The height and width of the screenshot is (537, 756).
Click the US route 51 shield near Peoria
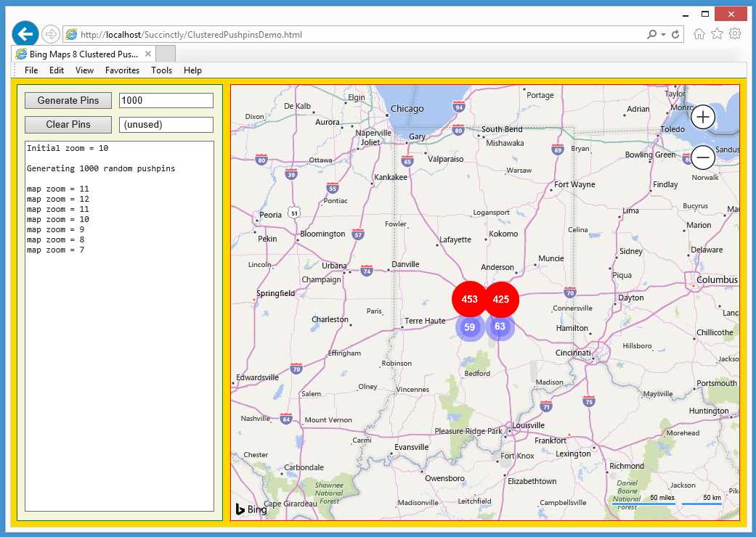(294, 213)
